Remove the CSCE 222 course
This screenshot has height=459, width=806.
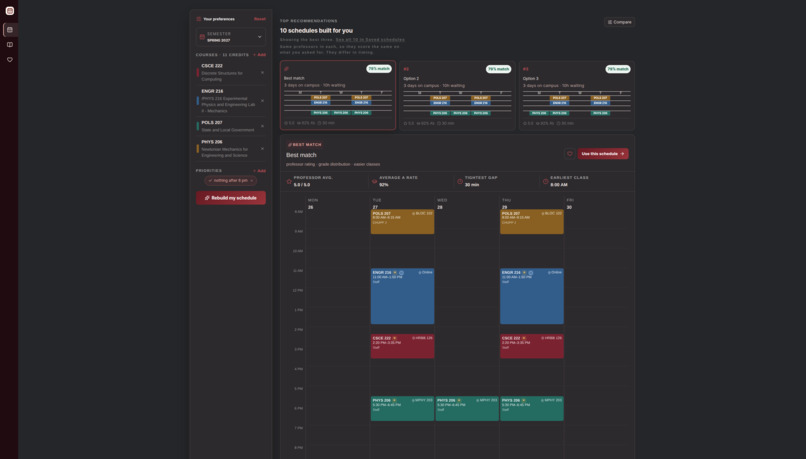point(262,72)
